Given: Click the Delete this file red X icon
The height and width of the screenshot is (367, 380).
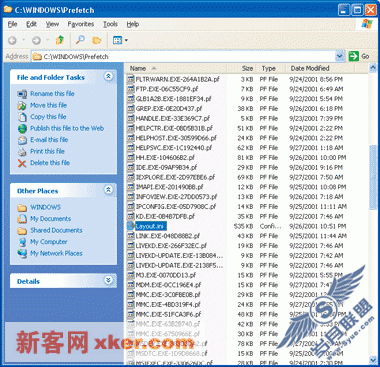Looking at the screenshot, I should coord(22,163).
